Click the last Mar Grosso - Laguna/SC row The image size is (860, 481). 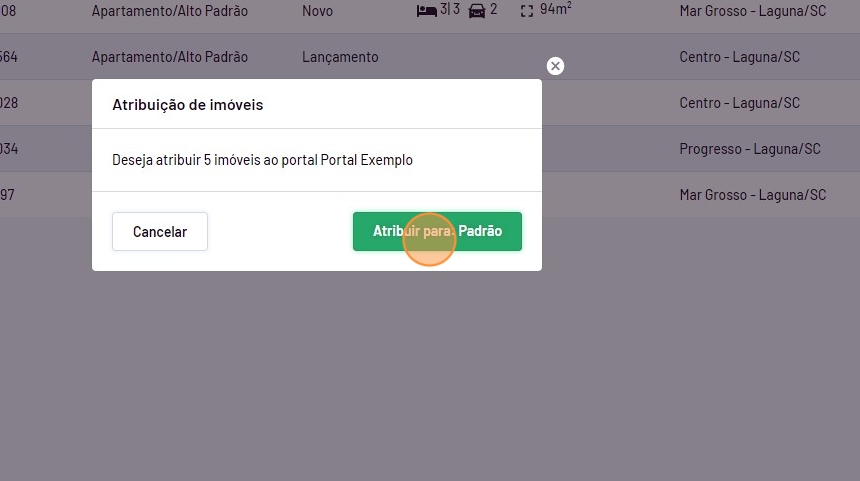pos(752,195)
